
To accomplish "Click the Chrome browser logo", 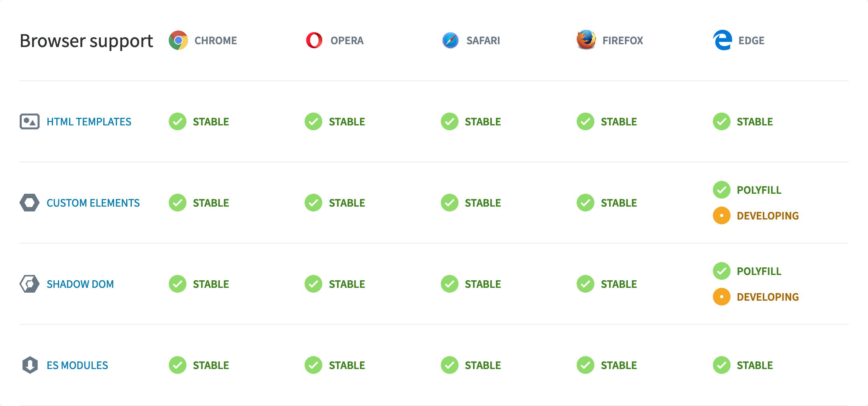I will click(x=178, y=40).
